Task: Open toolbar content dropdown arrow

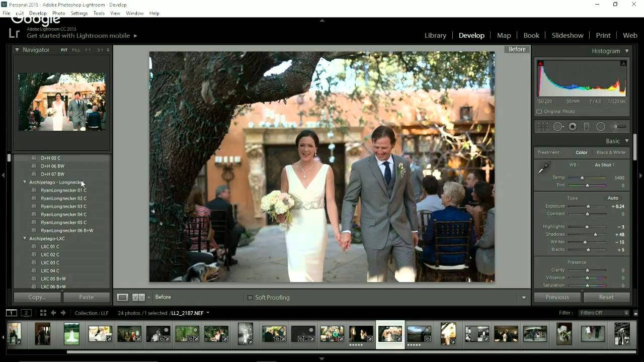Action: point(524,298)
